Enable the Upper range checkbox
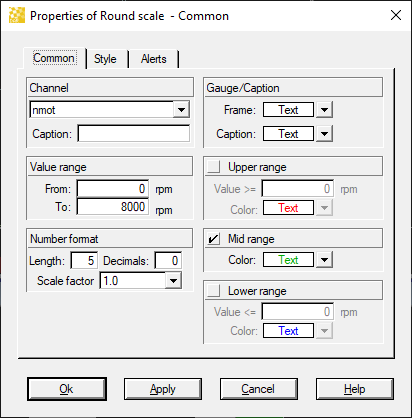 pyautogui.click(x=213, y=166)
